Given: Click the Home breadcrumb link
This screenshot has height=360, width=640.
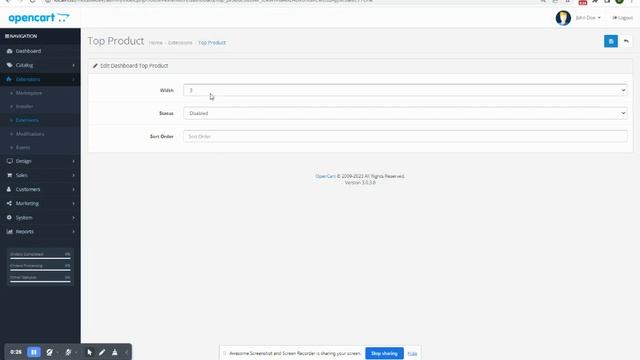Looking at the screenshot, I should (x=156, y=43).
